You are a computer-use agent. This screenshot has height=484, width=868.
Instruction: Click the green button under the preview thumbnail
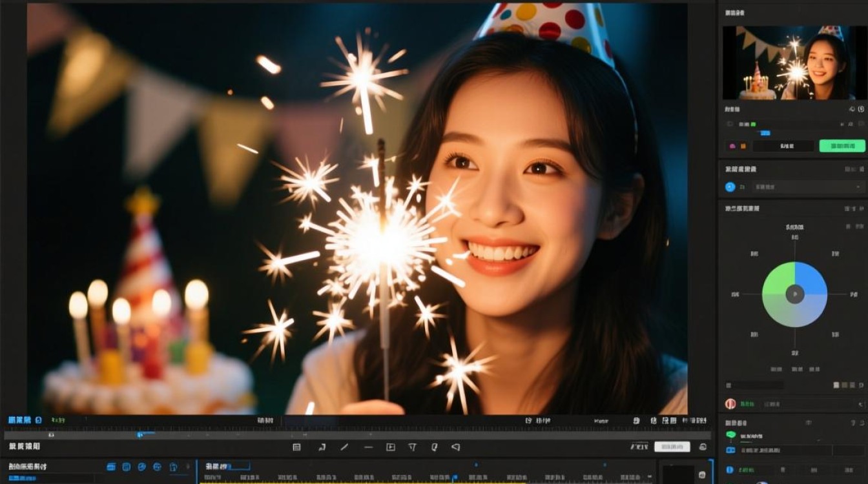coord(842,146)
